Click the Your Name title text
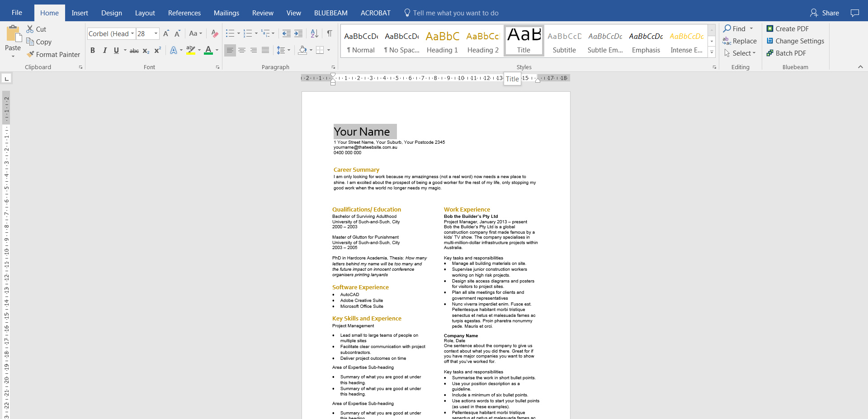 362,132
